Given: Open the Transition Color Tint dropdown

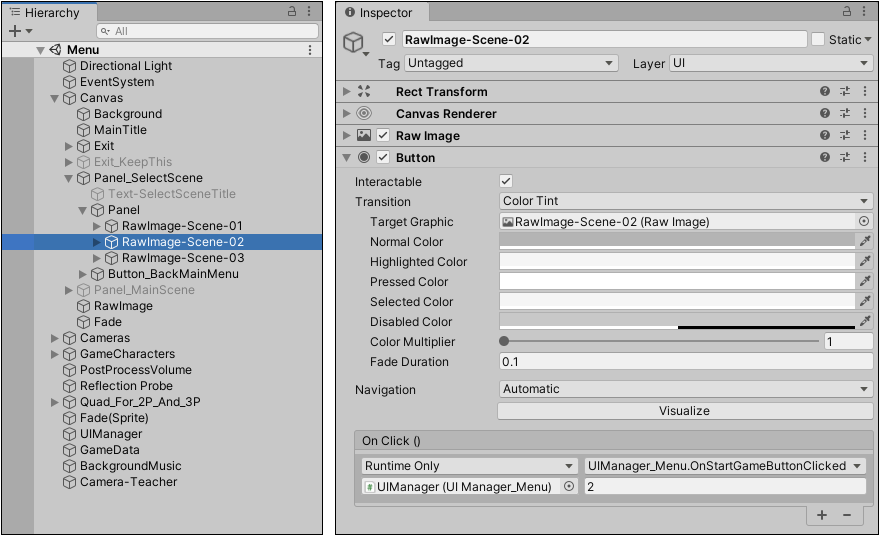Looking at the screenshot, I should tap(685, 201).
